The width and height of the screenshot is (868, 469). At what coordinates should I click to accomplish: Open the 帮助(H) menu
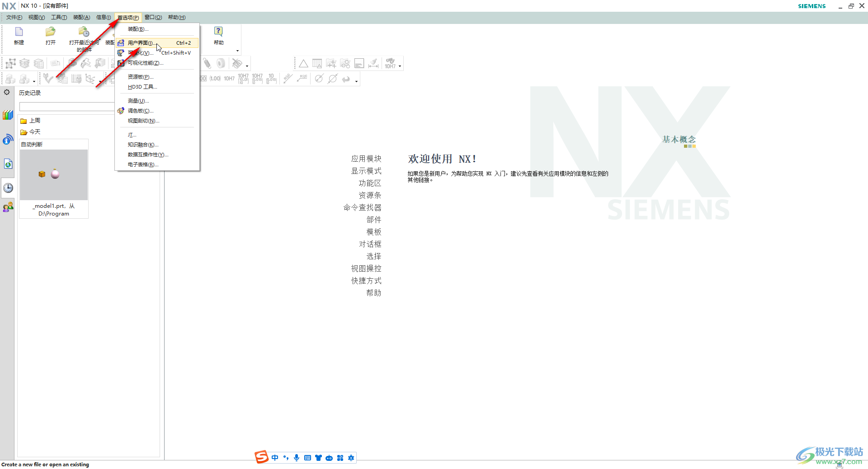pyautogui.click(x=177, y=17)
